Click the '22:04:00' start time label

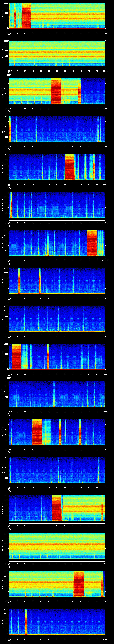[x=9, y=450]
